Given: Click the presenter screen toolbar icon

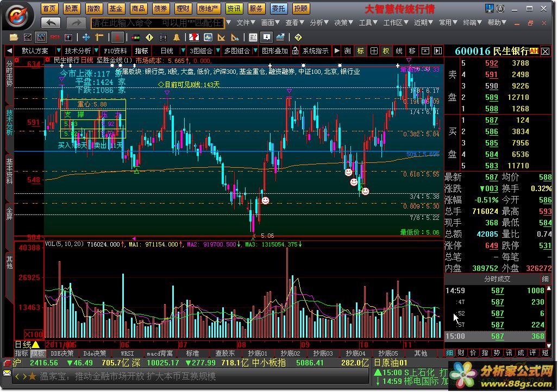Looking at the screenshot, I should (x=267, y=37).
